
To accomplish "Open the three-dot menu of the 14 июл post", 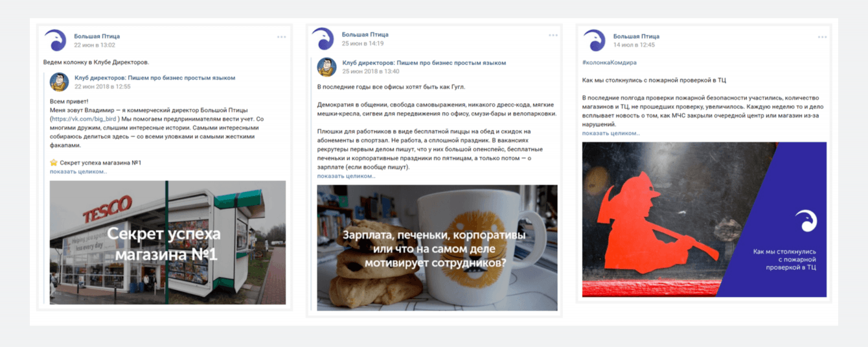I will [x=823, y=37].
